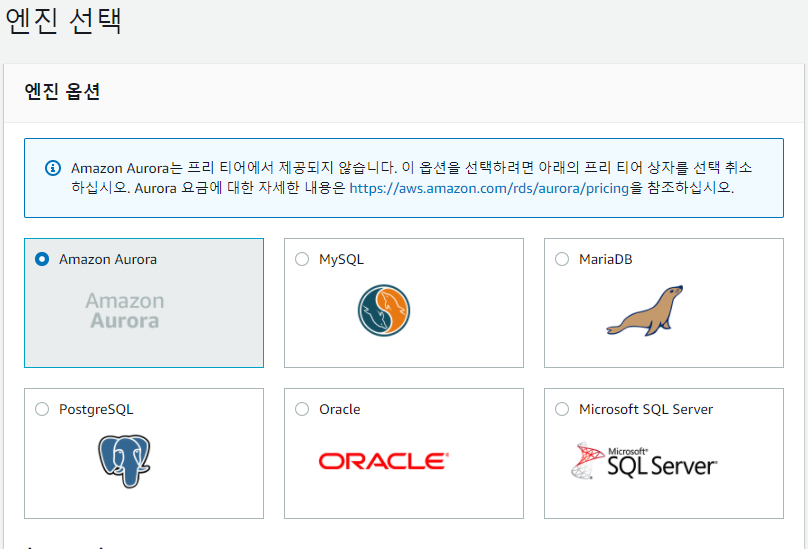Open the aws.amazon.com/rds/aurora/pricing link
The width and height of the screenshot is (808, 549).
(489, 188)
